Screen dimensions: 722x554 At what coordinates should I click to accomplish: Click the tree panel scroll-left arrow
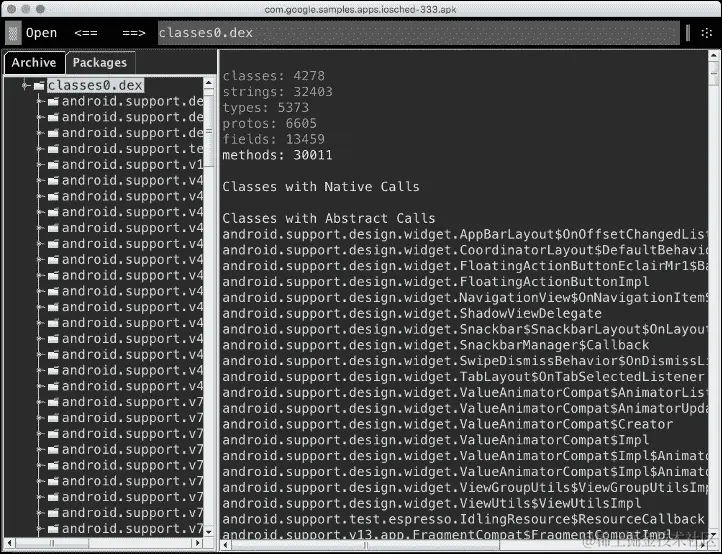coord(10,542)
